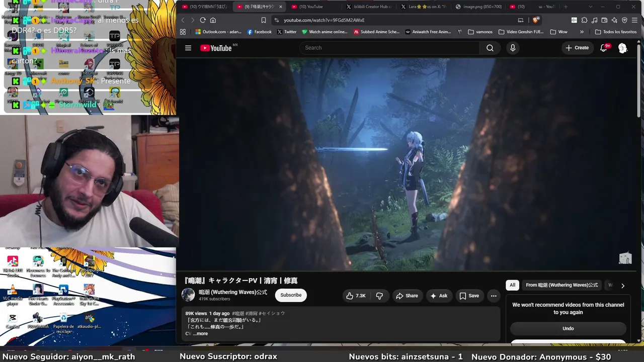
Task: Open the atkaudio plugin desktop icon
Action: coord(89,321)
